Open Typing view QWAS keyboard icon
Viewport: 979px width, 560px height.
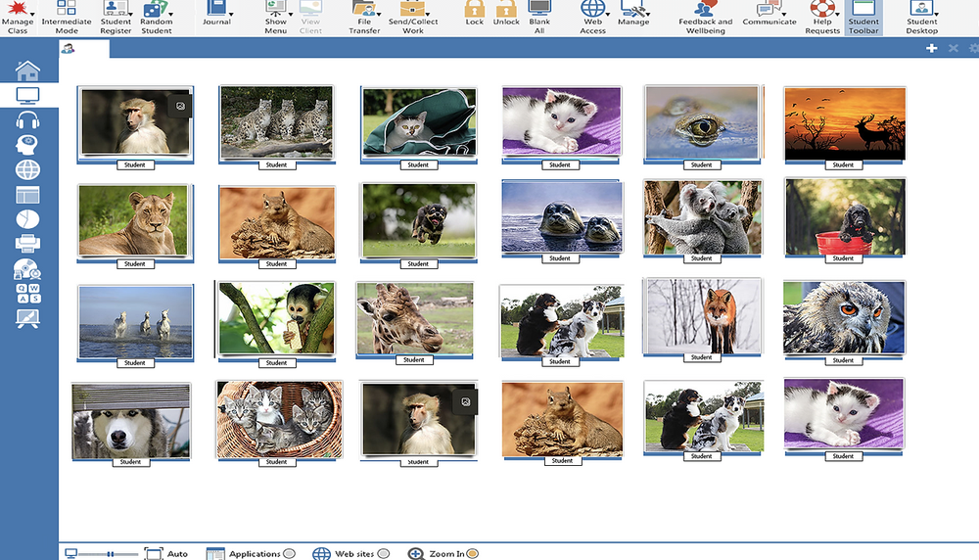(27, 294)
